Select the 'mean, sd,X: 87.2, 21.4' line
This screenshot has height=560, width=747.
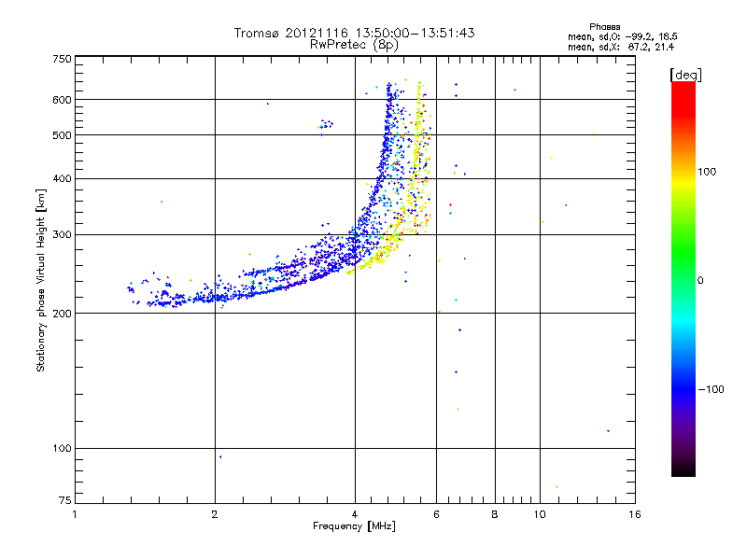tap(621, 47)
